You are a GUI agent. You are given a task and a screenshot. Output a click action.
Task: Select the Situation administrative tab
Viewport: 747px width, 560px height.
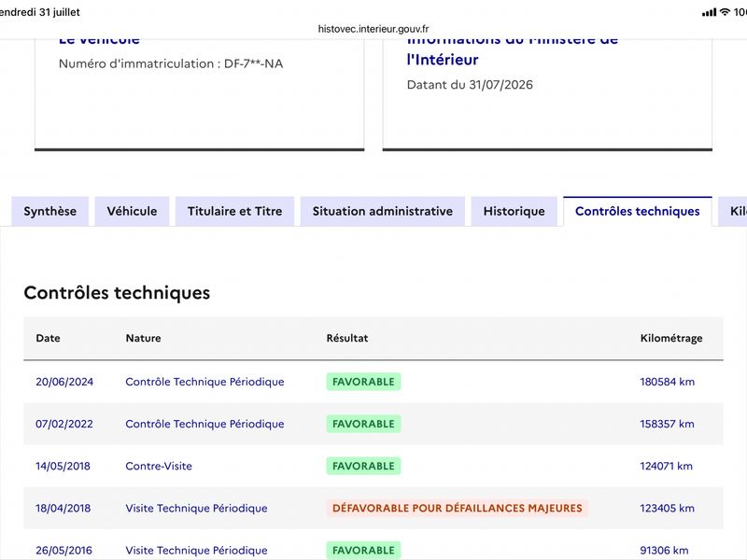pos(383,211)
